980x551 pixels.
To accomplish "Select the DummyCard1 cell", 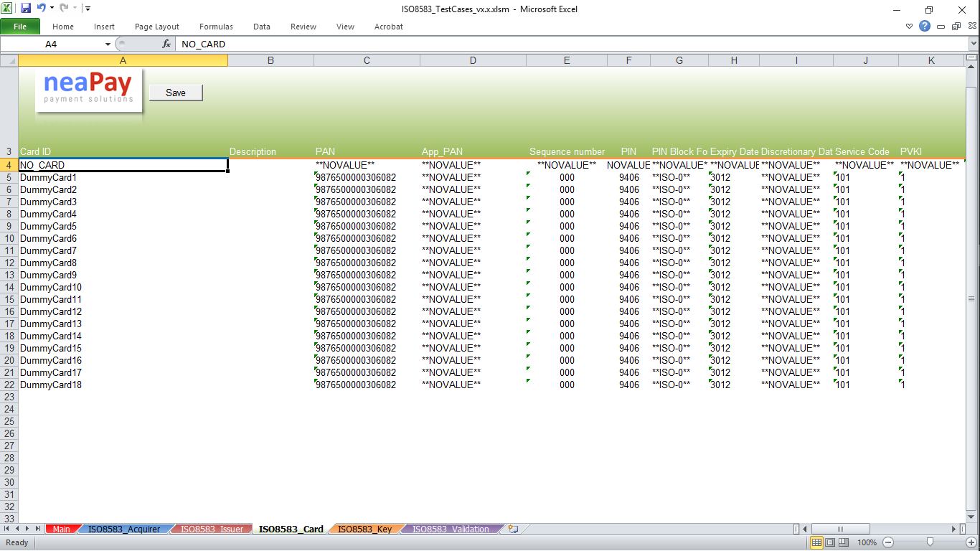I will (x=123, y=177).
